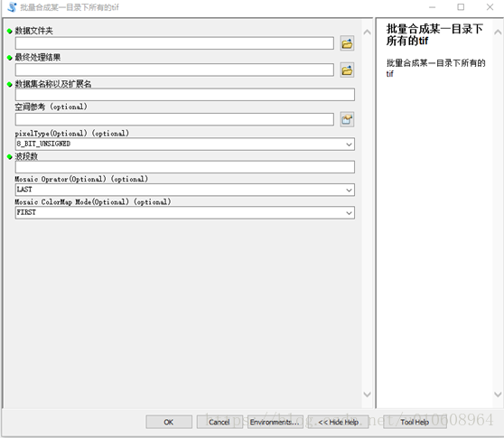Click the script tool icon in title bar
Screen dimensions: 504x438
tap(12, 6)
